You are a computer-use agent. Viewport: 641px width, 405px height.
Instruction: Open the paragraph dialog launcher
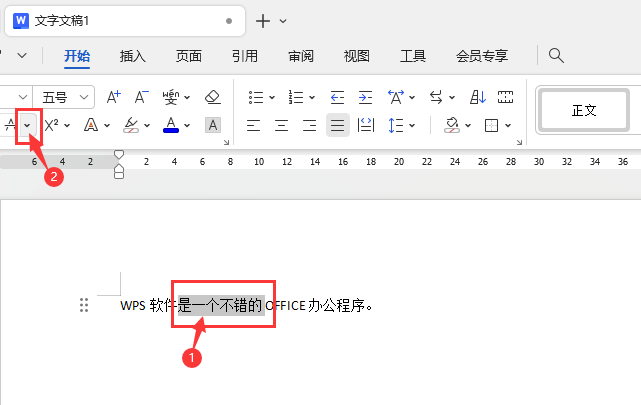[x=519, y=142]
